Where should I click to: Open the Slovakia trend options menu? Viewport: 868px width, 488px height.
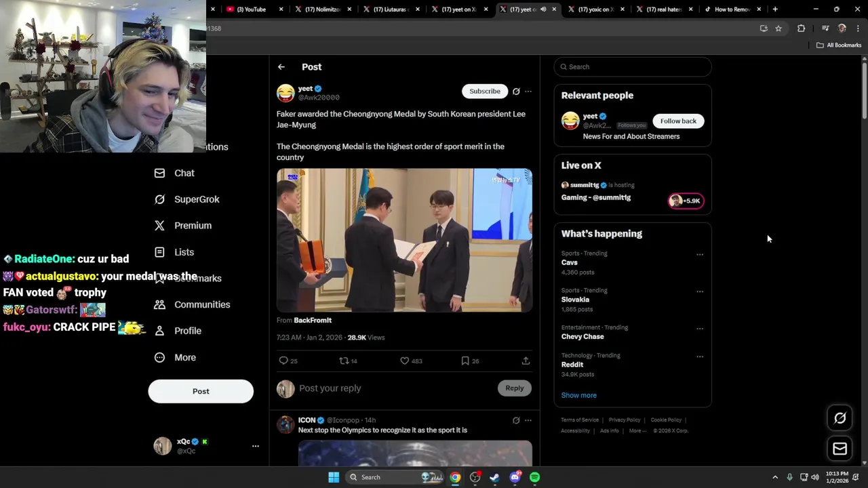coord(700,291)
